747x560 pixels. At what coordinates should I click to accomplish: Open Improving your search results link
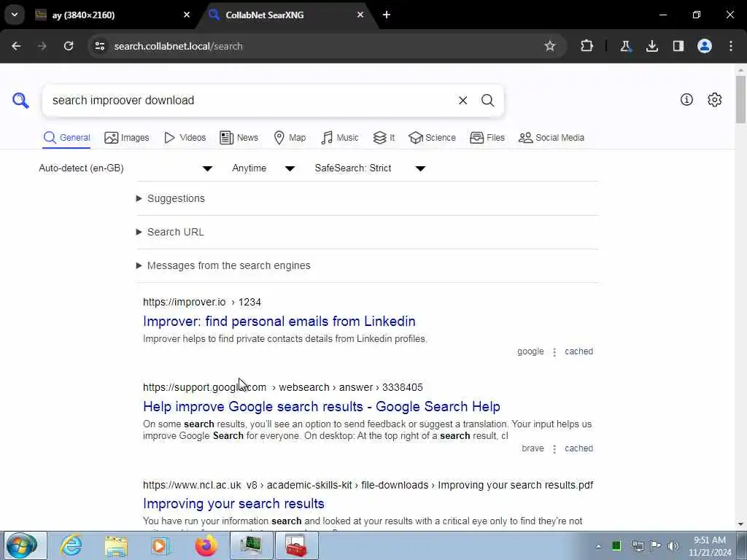233,503
